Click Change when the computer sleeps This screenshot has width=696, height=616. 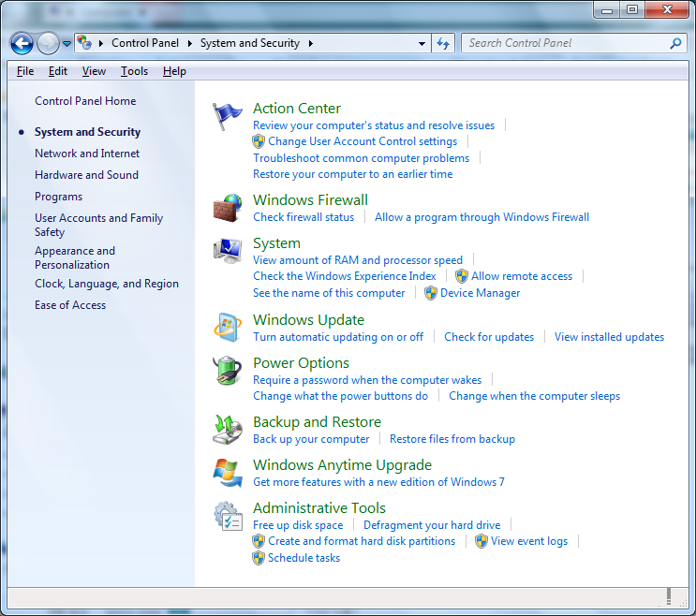tap(535, 396)
